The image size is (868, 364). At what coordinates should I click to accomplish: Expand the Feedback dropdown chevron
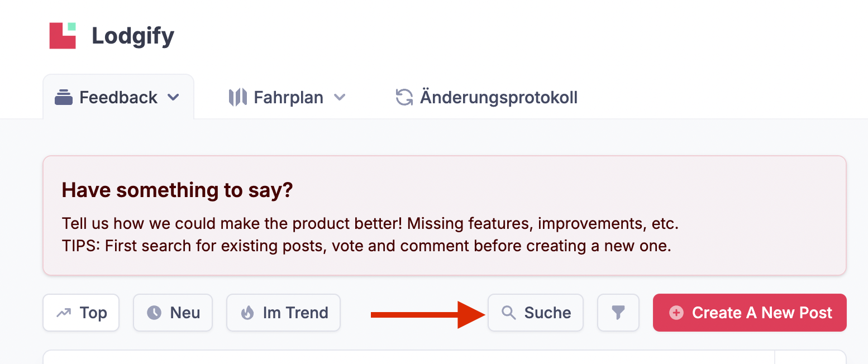[x=174, y=98]
